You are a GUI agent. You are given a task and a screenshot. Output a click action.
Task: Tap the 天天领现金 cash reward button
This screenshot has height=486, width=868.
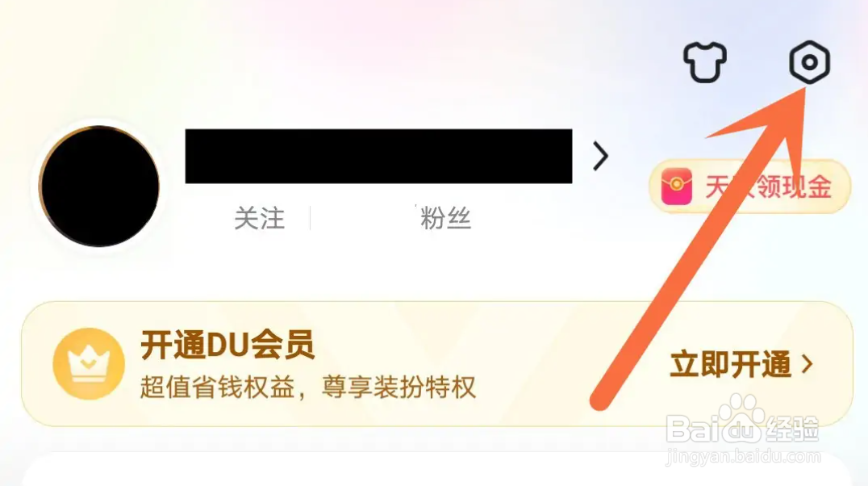[x=749, y=186]
